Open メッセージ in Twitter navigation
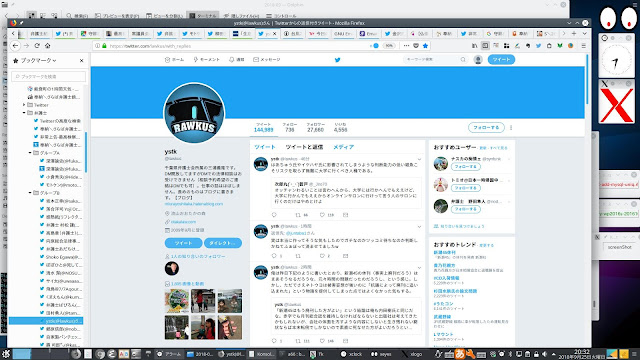Screen dimensions: 640x360 pyautogui.click(x=267, y=60)
